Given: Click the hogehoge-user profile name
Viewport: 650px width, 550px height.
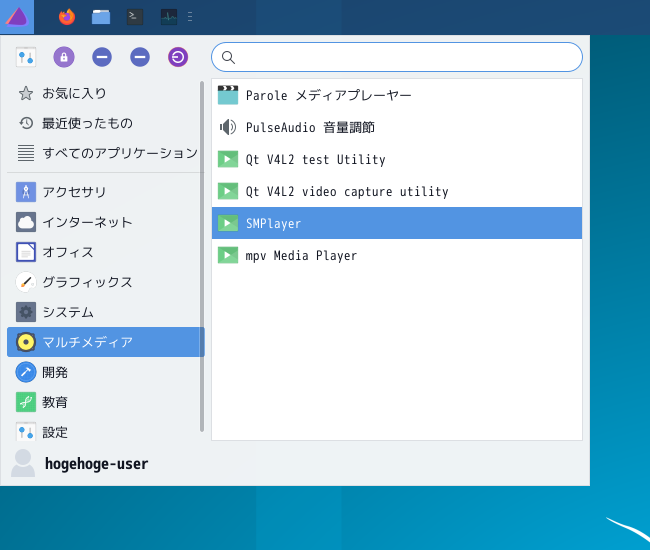Looking at the screenshot, I should [96, 464].
